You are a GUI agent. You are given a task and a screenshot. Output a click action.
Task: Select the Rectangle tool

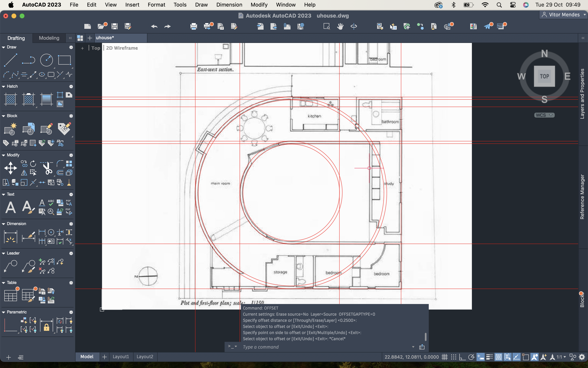pyautogui.click(x=64, y=60)
